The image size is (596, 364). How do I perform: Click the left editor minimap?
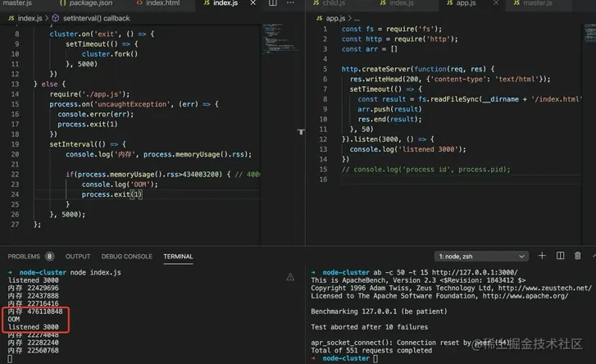tap(280, 38)
